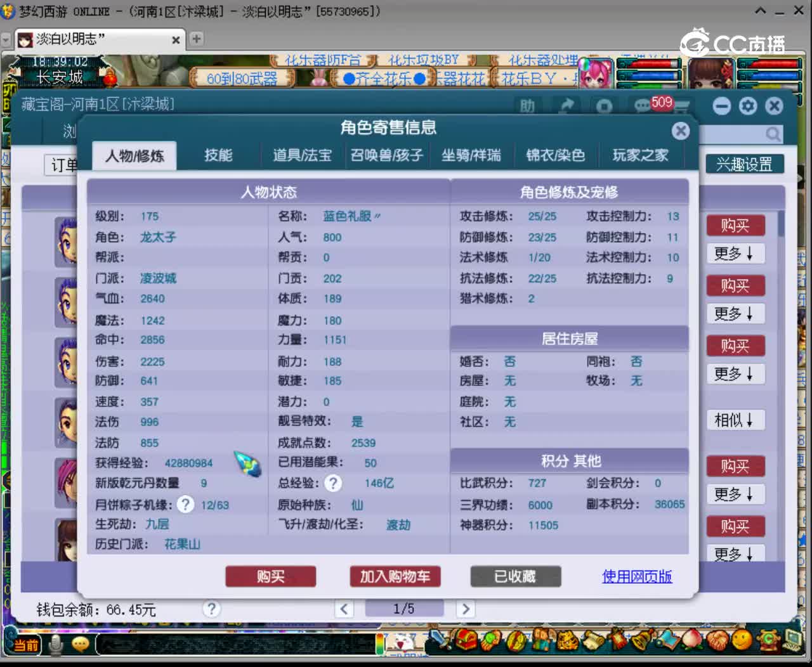Click the listing scrollbar on right edge
The height and width of the screenshot is (667, 812).
pos(782,224)
